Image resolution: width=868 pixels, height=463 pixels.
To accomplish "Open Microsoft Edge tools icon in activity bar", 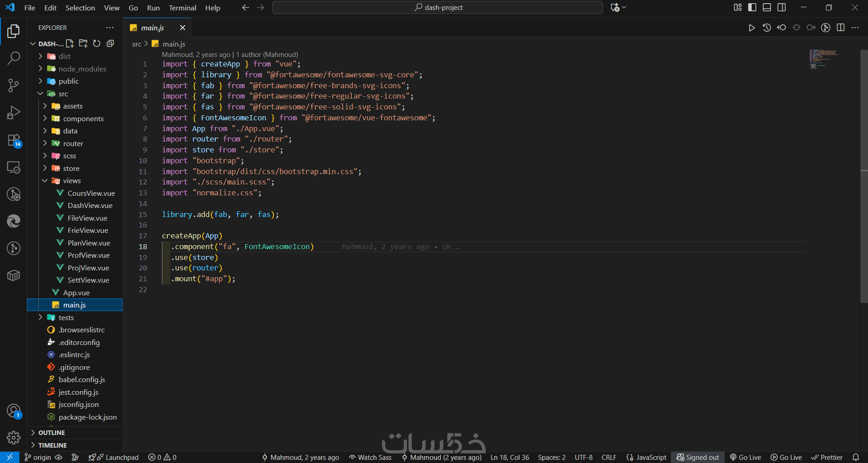I will 14,221.
